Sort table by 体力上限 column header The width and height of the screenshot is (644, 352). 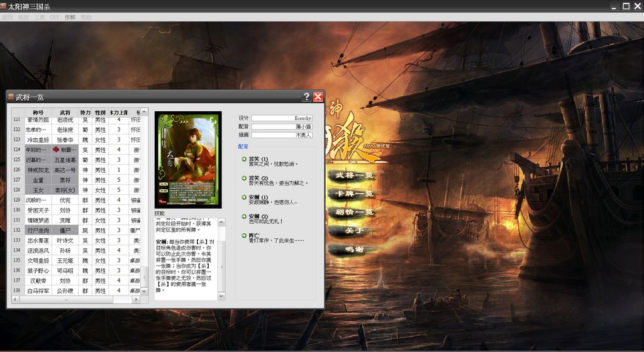tap(119, 113)
